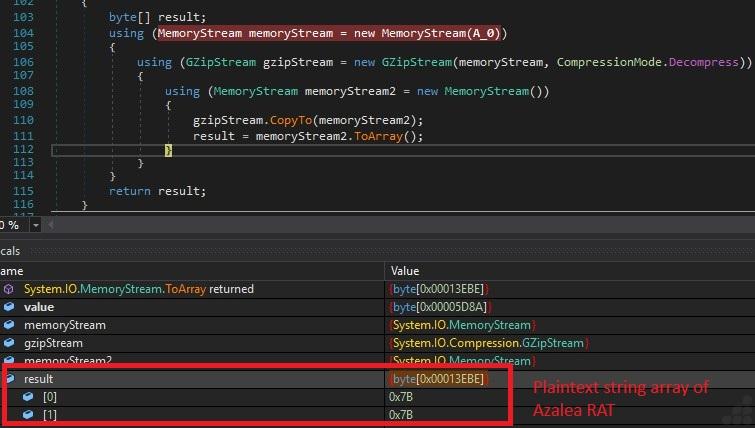755x428 pixels.
Task: Select the 'gzipStream' variable row
Action: click(x=378, y=343)
